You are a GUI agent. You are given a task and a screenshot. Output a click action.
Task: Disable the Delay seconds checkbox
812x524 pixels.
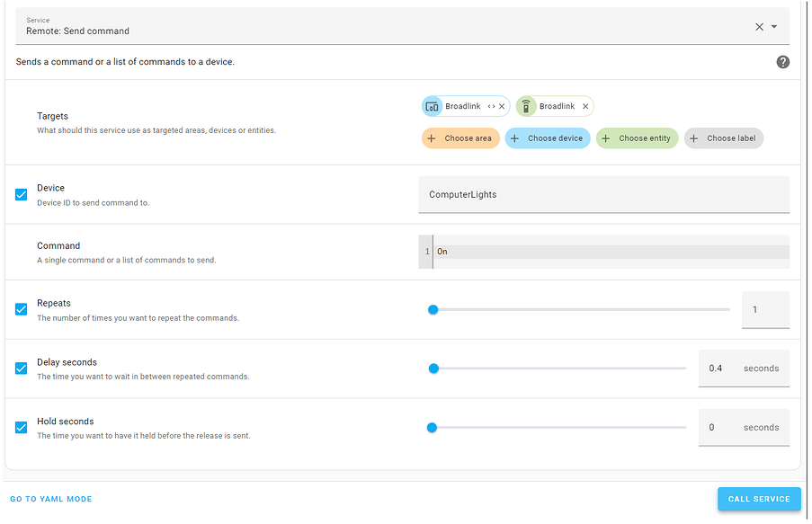point(22,369)
